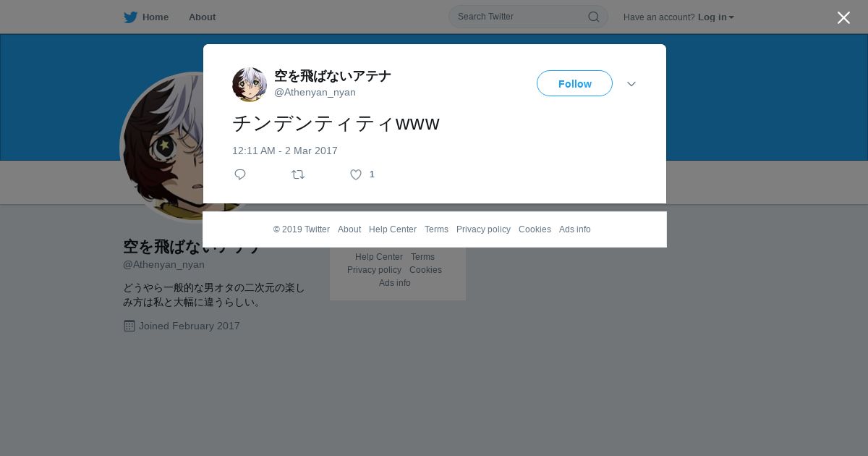Expand the tweet options chevron menu

coord(631,84)
